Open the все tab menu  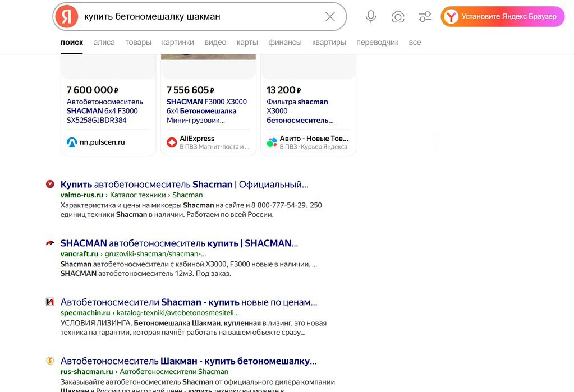[x=415, y=42]
